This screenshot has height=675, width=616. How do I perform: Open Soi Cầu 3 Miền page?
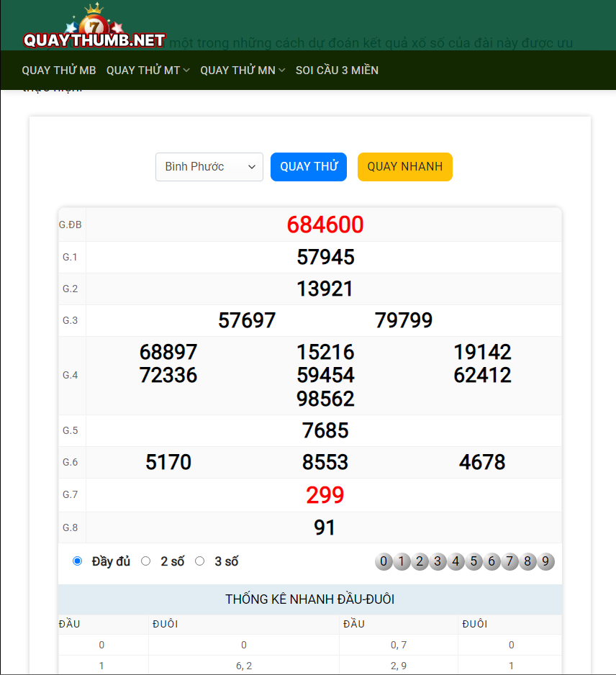[337, 70]
